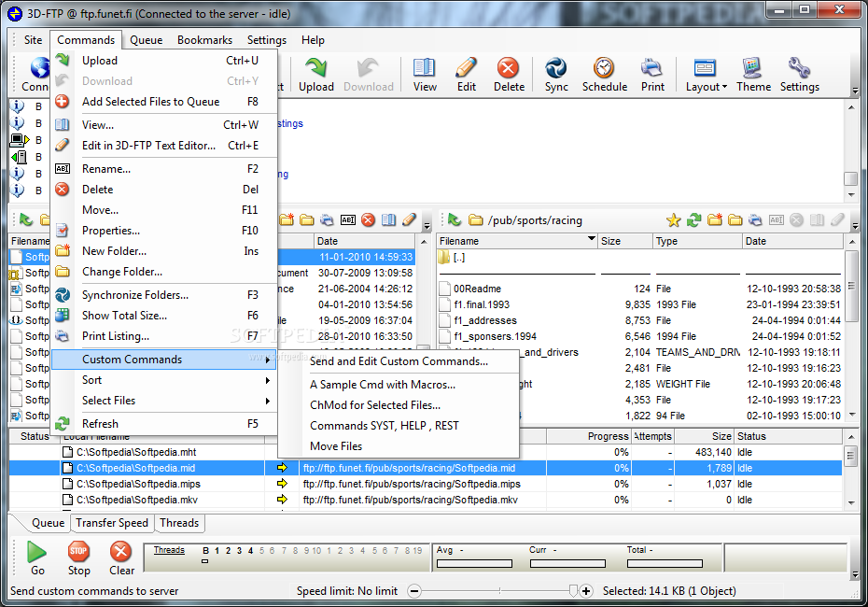
Task: Click remote Type column header
Action: click(697, 241)
